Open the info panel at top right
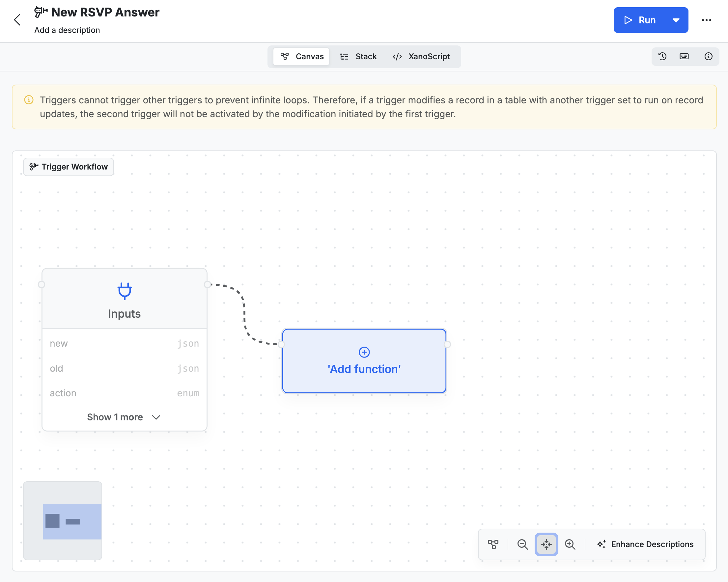This screenshot has width=728, height=582. pyautogui.click(x=709, y=56)
